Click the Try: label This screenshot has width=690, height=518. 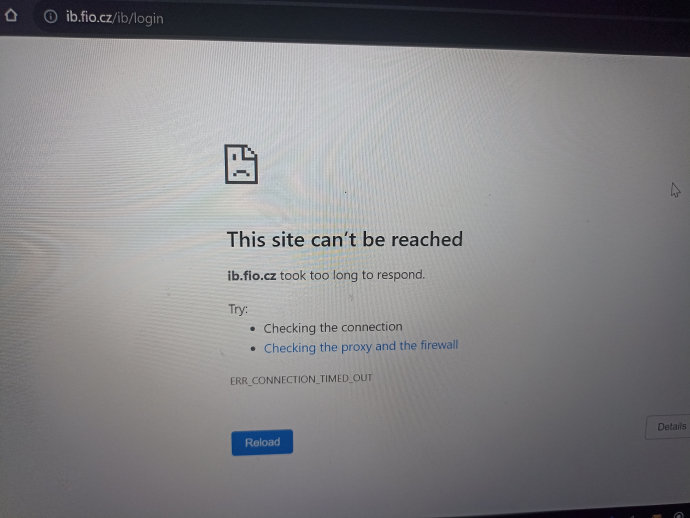[238, 309]
